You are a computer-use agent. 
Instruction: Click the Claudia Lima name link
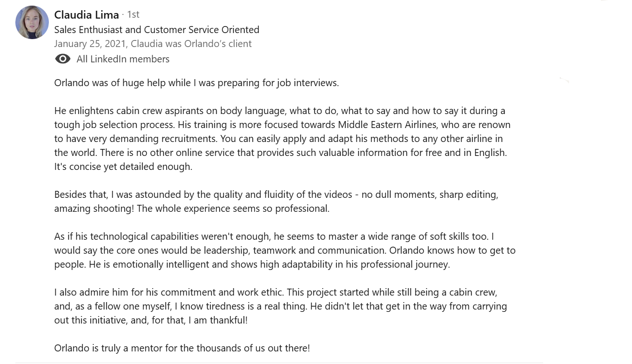tap(87, 15)
